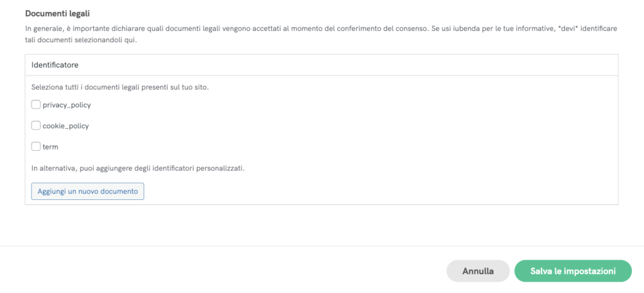Click the privacy_policy label text
This screenshot has height=293, width=644.
(x=67, y=105)
